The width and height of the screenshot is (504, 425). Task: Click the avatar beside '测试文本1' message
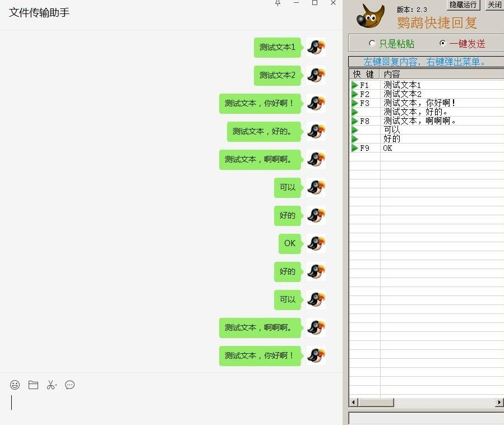tap(316, 47)
